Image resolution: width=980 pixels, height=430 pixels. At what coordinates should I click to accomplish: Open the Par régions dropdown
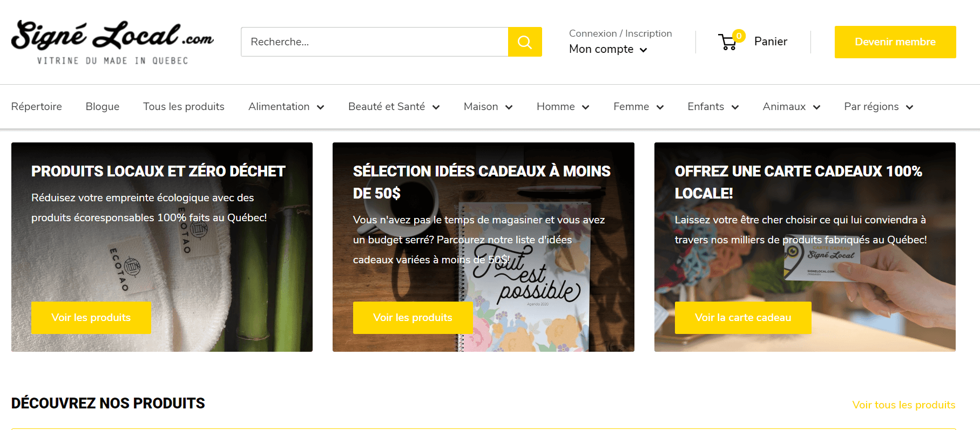pos(878,107)
